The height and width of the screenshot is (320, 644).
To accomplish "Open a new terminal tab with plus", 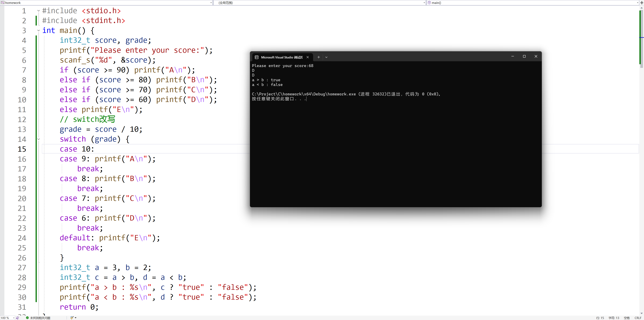I will tap(318, 57).
